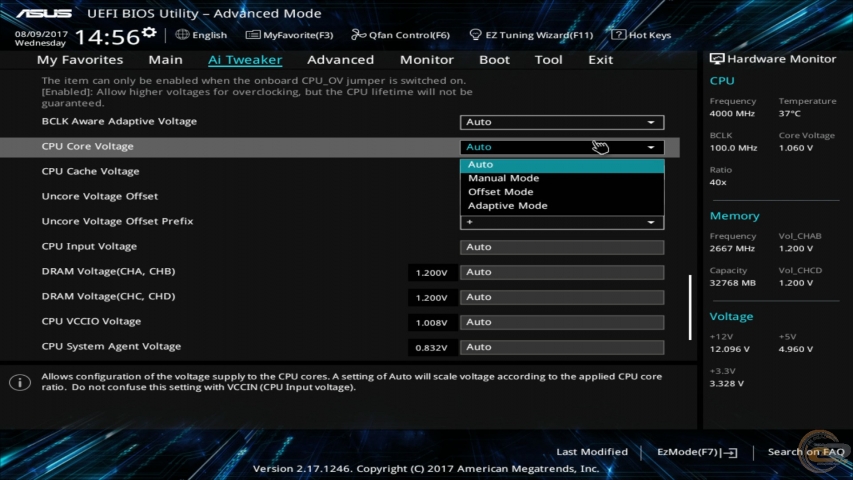Click the CPU VCCIO Voltage field
The width and height of the screenshot is (853, 480).
pos(562,322)
